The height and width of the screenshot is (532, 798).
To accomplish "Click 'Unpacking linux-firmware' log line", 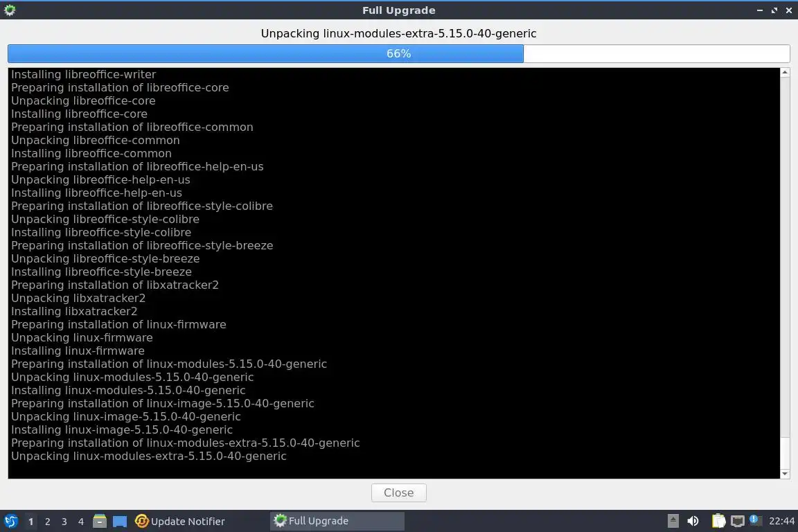I will pos(82,338).
